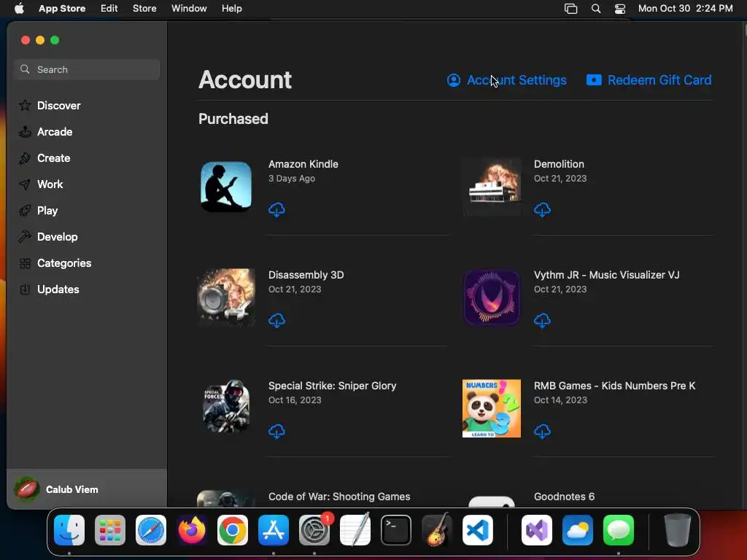Open the Edit menu
Screen dimensions: 747x560
[109, 9]
